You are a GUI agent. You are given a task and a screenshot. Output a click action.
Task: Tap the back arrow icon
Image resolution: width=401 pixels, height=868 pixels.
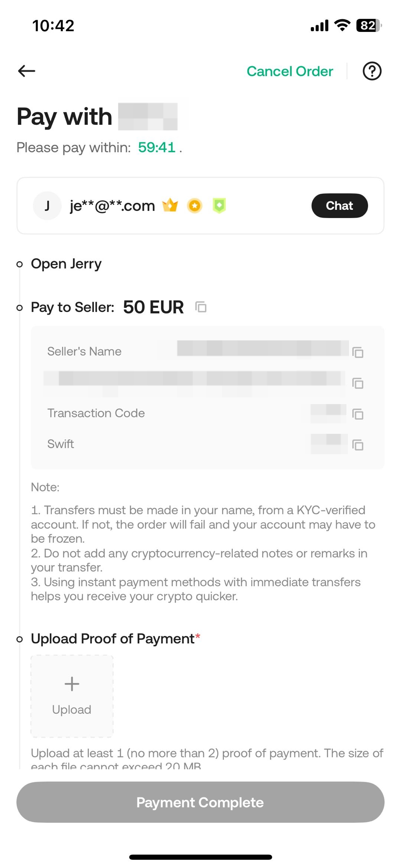click(27, 71)
